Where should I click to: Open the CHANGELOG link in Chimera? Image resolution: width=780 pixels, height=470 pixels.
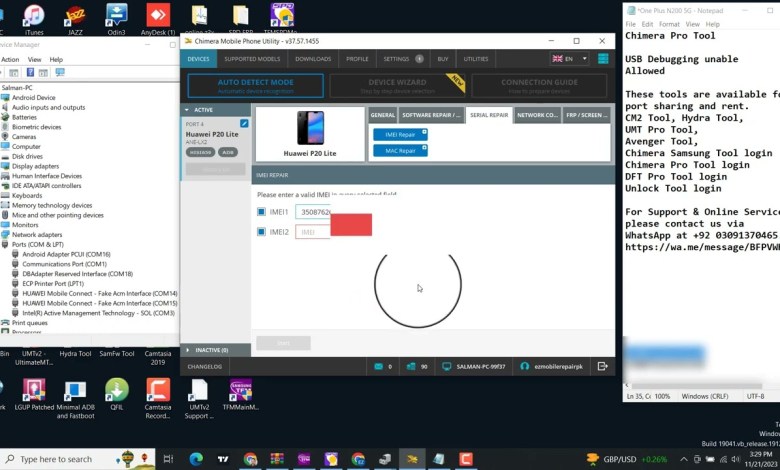pyautogui.click(x=204, y=367)
